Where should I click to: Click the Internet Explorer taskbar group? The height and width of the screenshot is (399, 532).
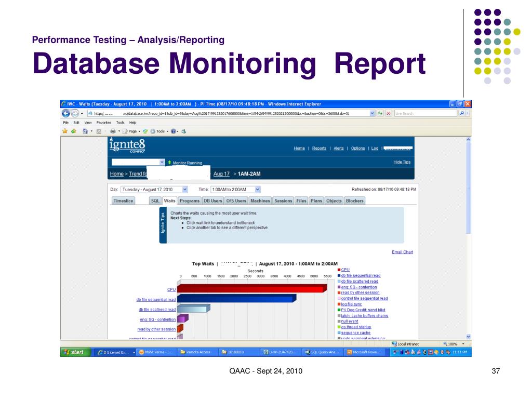tap(115, 352)
